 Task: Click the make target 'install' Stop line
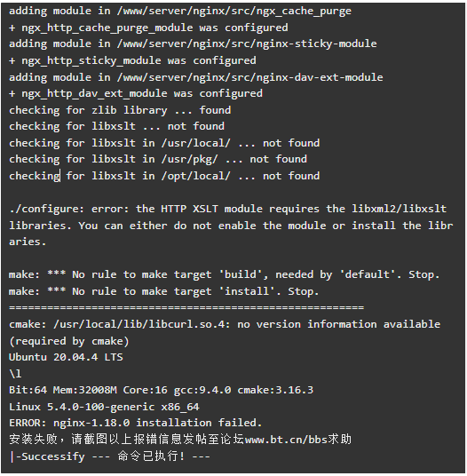point(164,291)
